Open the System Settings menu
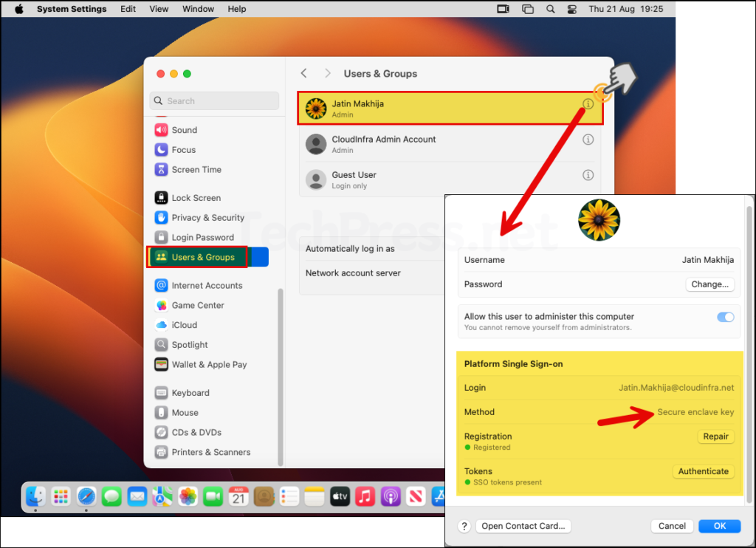This screenshot has width=756, height=548. coord(72,9)
